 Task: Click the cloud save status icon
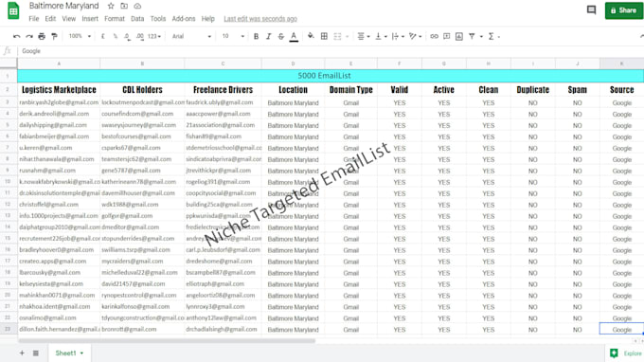coord(137,7)
